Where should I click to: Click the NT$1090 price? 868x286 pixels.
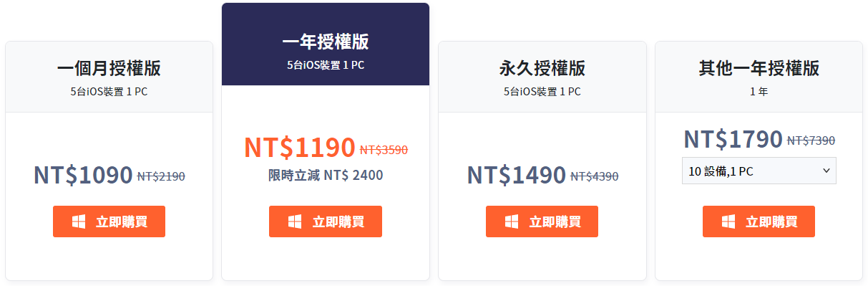click(x=83, y=175)
